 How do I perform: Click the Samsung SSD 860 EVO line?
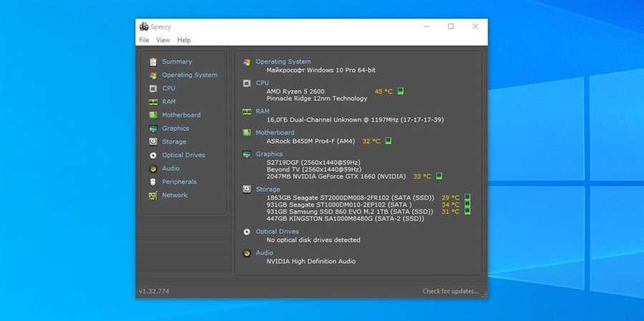pyautogui.click(x=350, y=212)
